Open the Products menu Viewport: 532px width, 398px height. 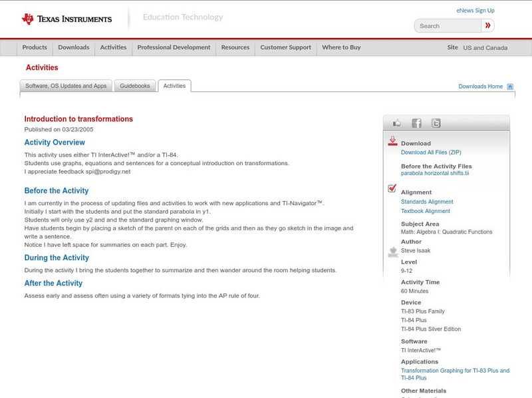tap(35, 47)
